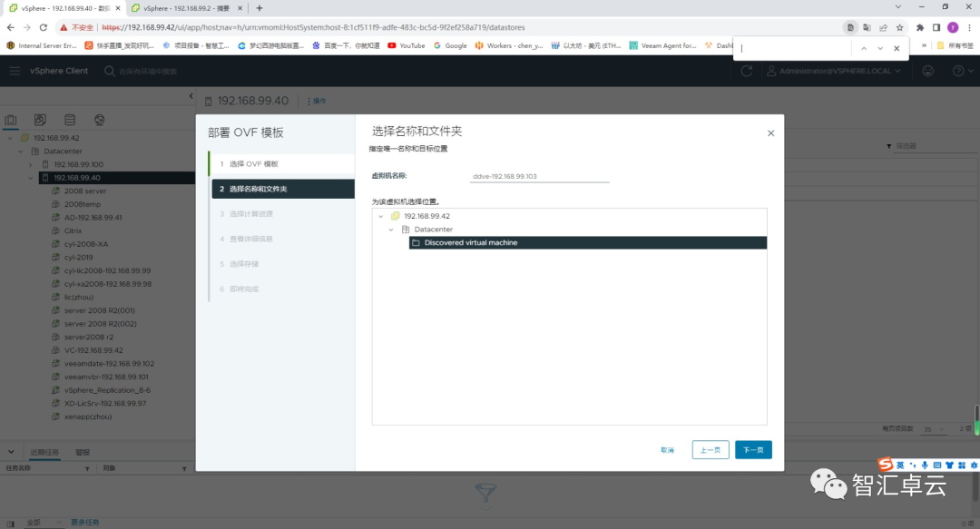
Task: Edit the virtual machine name field
Action: pos(539,176)
